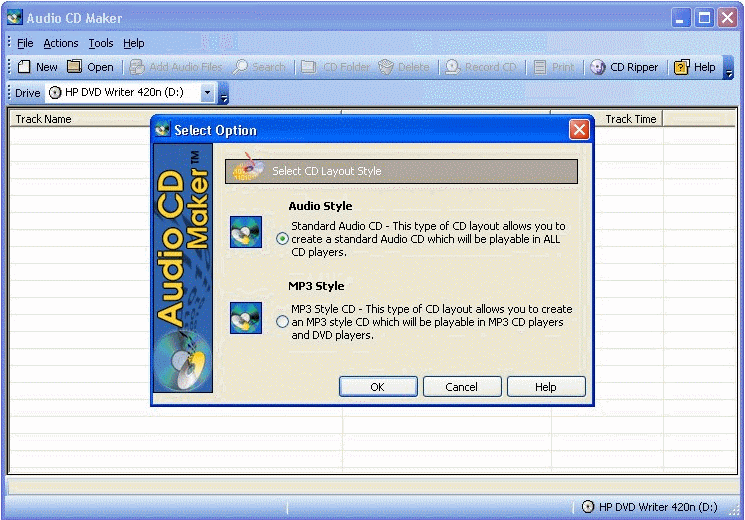This screenshot has height=520, width=745.
Task: Click the CD Folder toolbar icon
Action: pos(309,67)
